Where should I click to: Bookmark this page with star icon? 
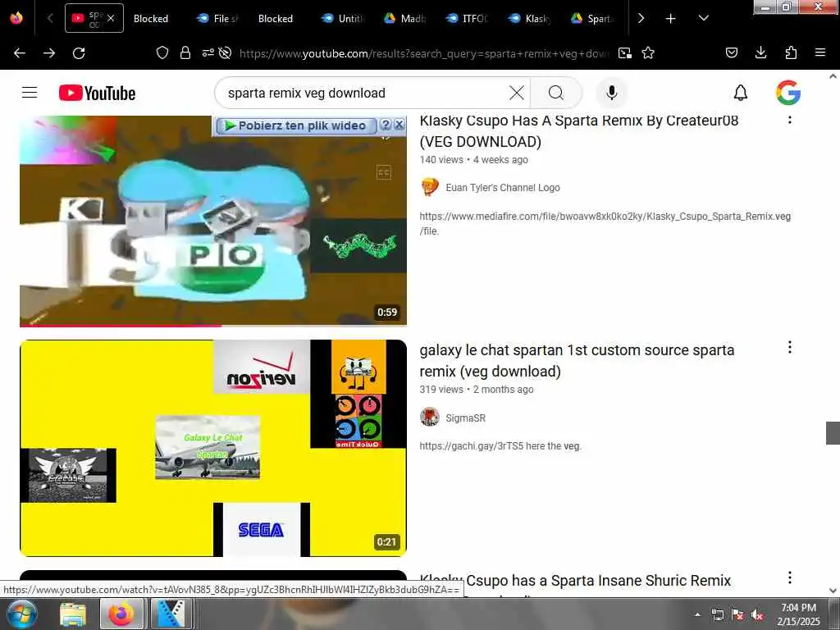(648, 52)
